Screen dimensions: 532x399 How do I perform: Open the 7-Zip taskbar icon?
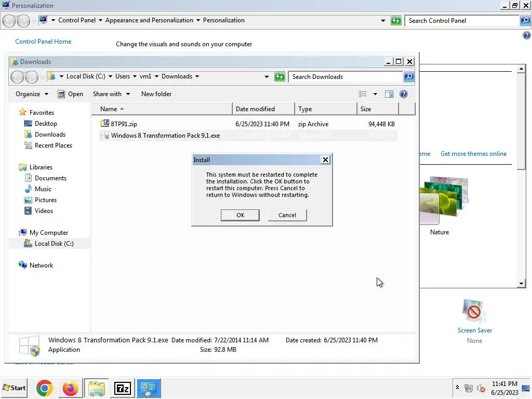coord(123,388)
